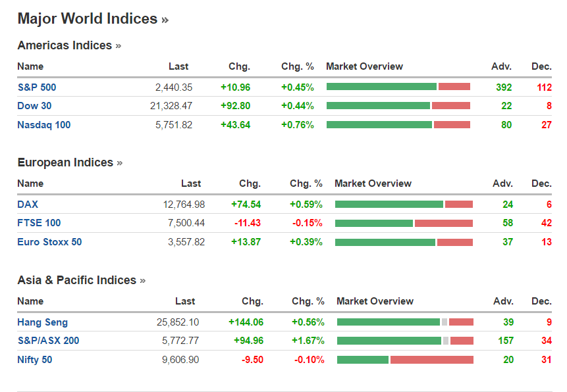The image size is (567, 392).
Task: Click the Nasdaq 100 index link
Action: [43, 125]
